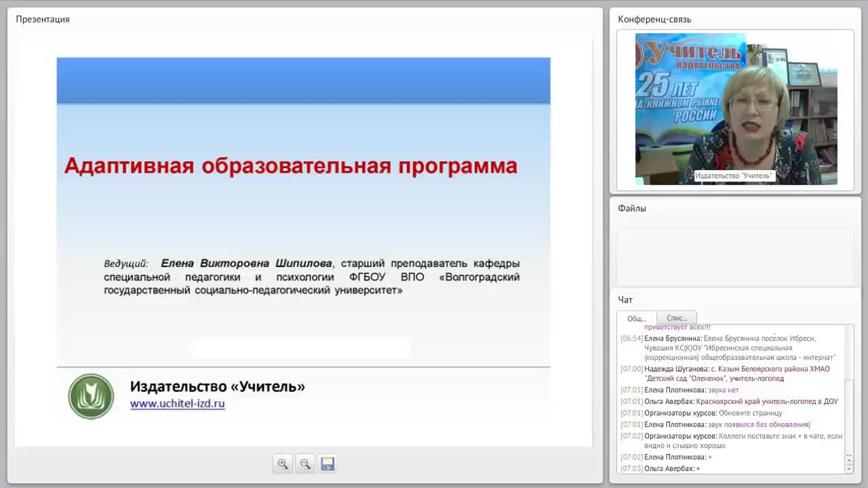The height and width of the screenshot is (488, 868).
Task: Zoom out of the presentation slide
Action: click(x=305, y=464)
